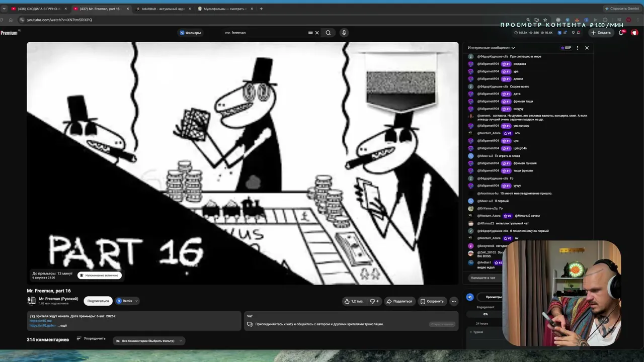
Task: Switch to the AdultMult browser tab
Action: click(x=164, y=9)
